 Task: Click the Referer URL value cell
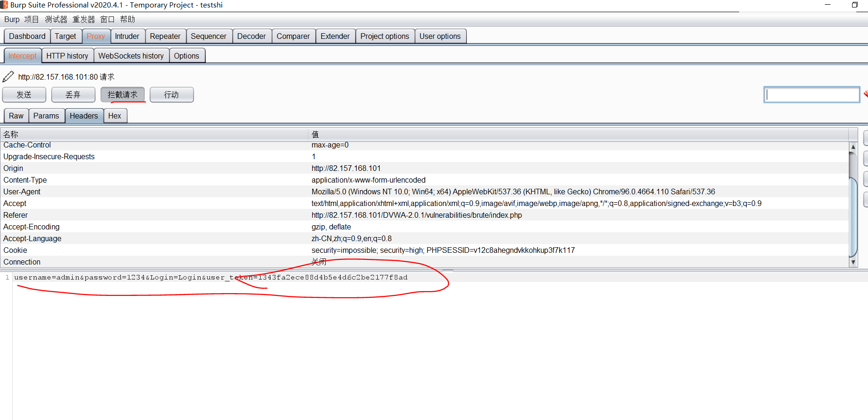tap(578, 215)
